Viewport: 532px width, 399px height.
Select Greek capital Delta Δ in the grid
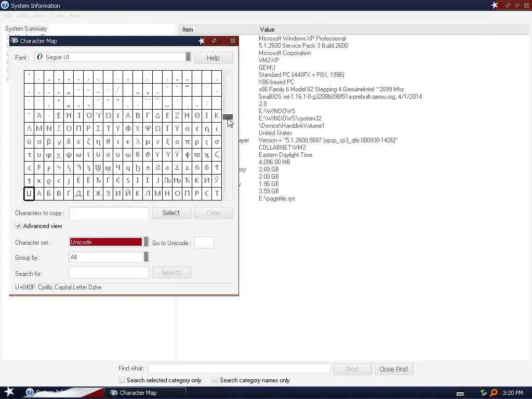pyautogui.click(x=157, y=116)
